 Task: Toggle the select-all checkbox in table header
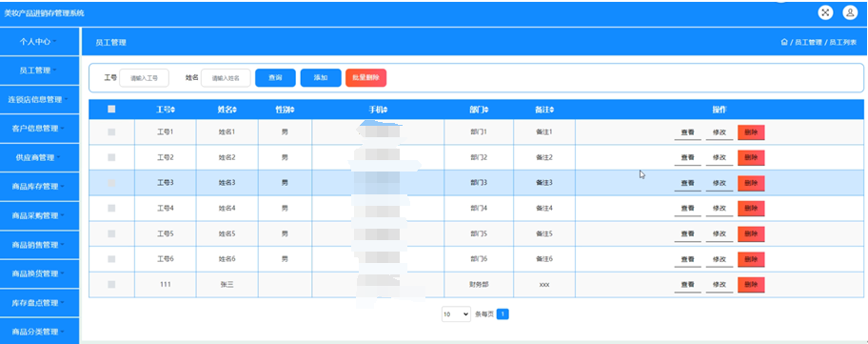tap(111, 110)
